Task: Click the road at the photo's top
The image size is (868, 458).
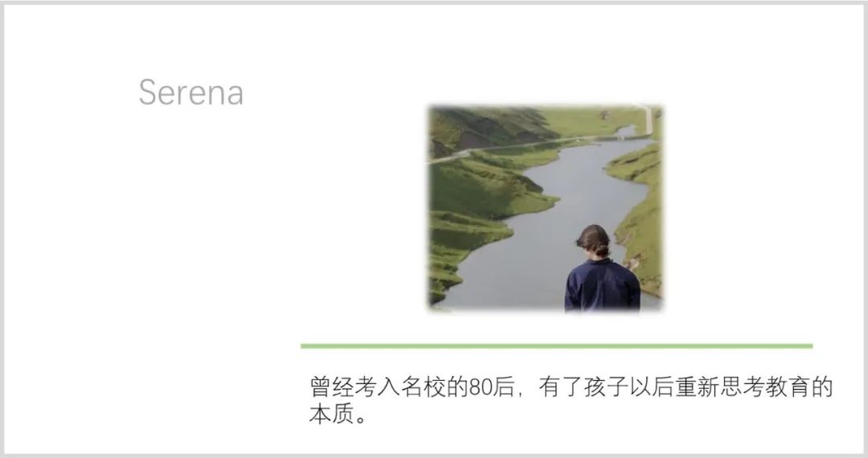Action: 531,143
